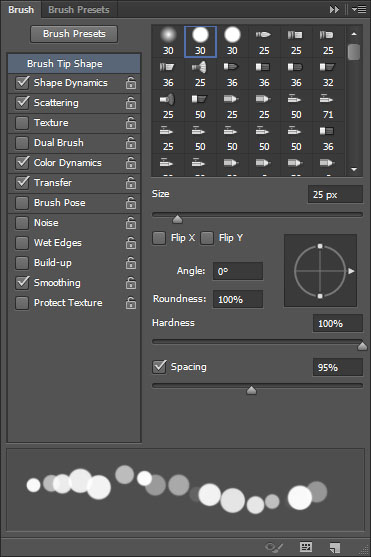Open the Preset Manager icon

(x=306, y=547)
